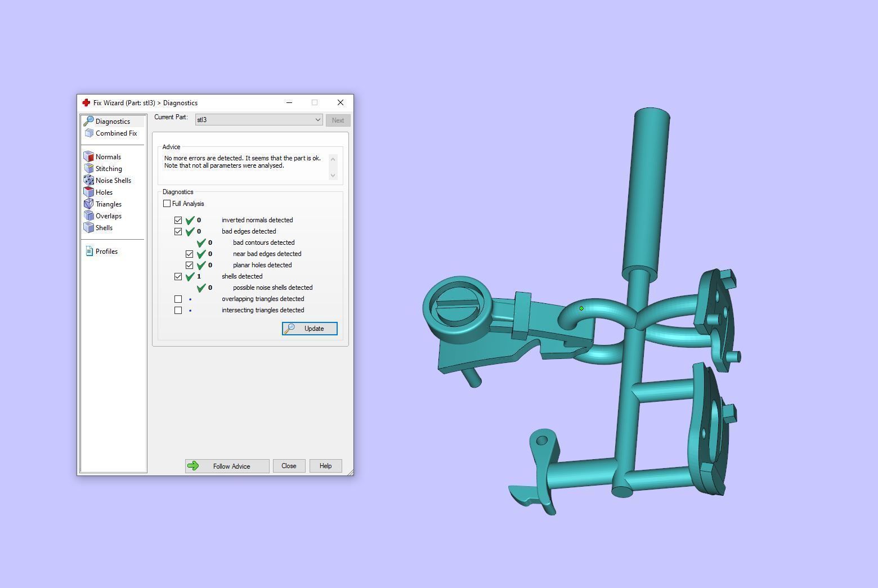Enable the Full Analysis checkbox

167,204
